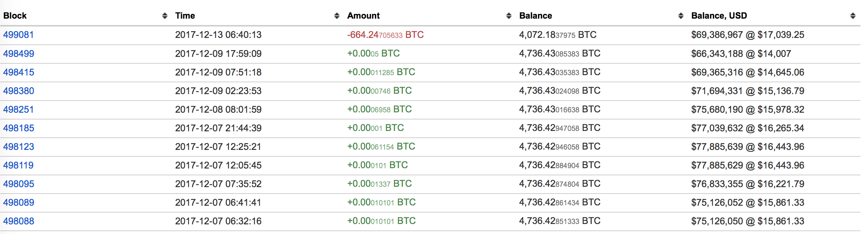This screenshot has width=868, height=234.
Task: Open block 498089 link
Action: tap(19, 203)
